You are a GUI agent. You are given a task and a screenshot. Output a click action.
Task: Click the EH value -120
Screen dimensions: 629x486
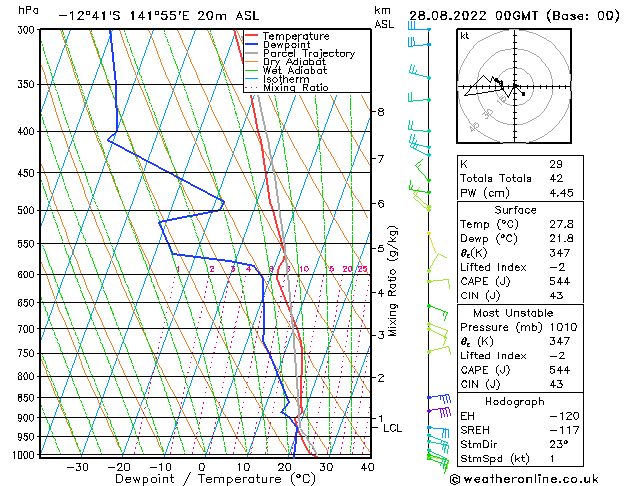[564, 416]
